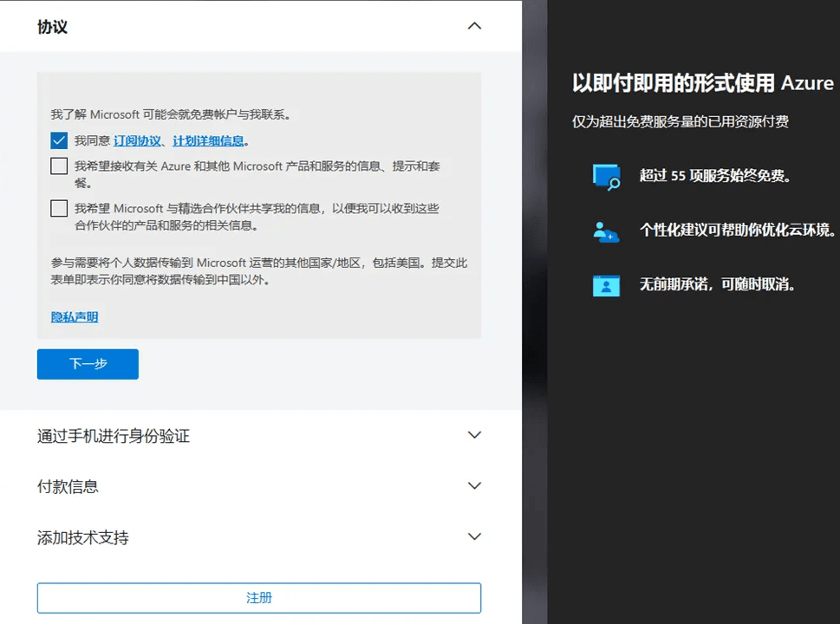Open the 计划详细信息 link
The width and height of the screenshot is (840, 624).
point(208,141)
